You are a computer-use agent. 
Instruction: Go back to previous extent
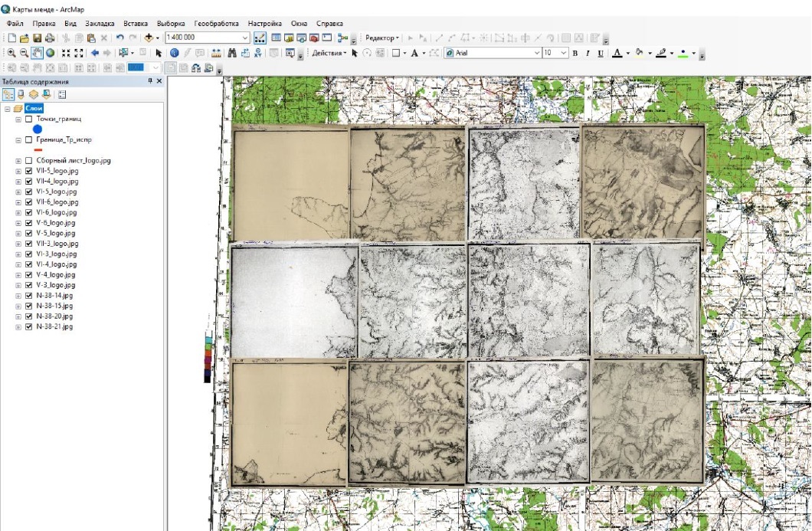[94, 54]
